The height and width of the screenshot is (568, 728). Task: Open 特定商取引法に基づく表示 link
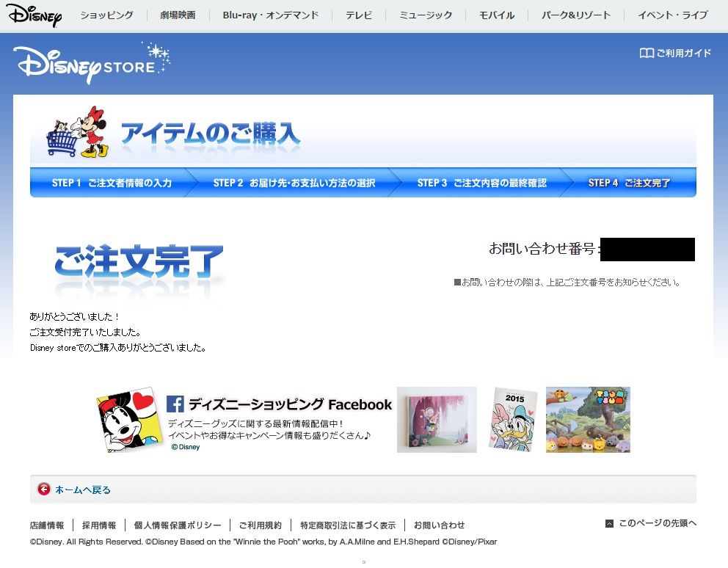pos(348,525)
